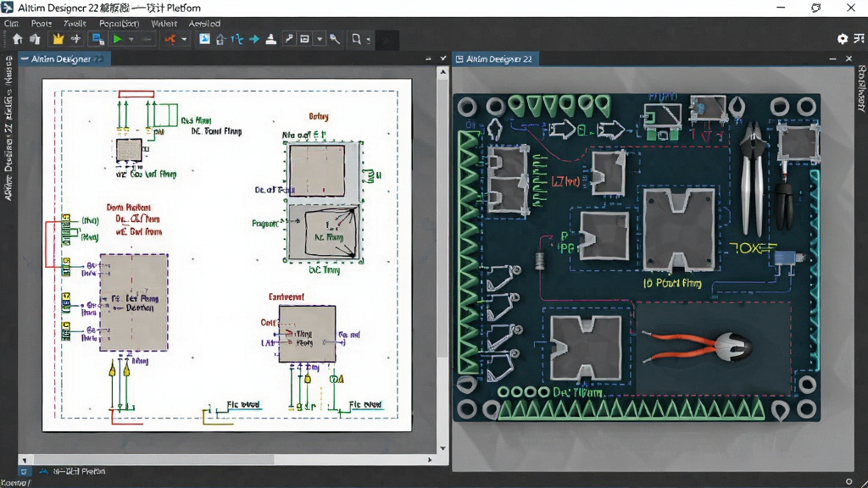Click the horizontal scrollbar's left arrow
868x488 pixels.
click(x=24, y=460)
